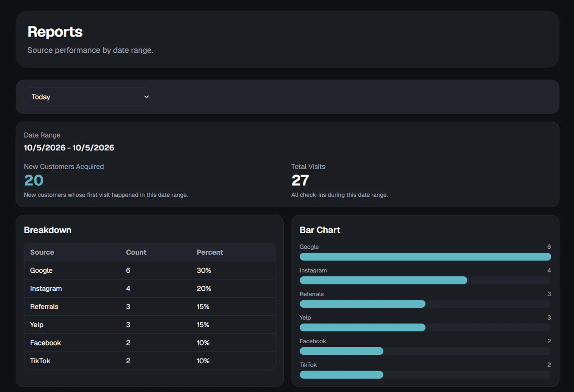Click the Google progress bar in Bar Chart
This screenshot has width=574, height=392.
[425, 257]
